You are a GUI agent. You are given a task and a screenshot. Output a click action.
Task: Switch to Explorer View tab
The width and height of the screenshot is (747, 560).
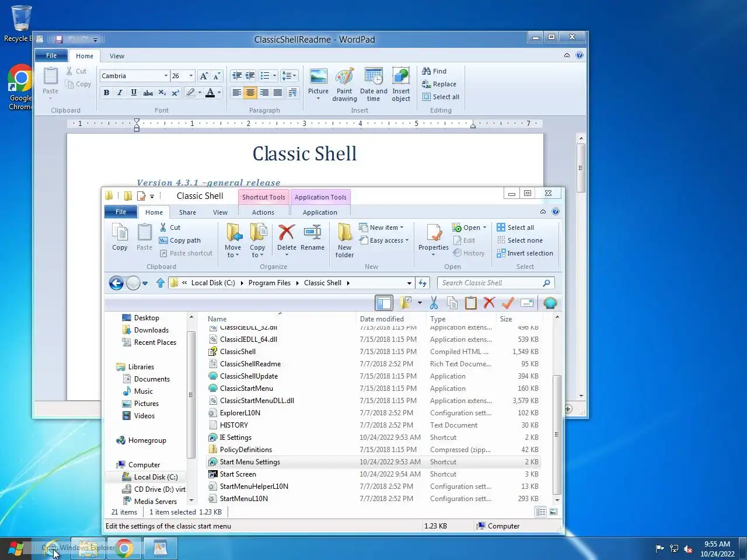(x=220, y=212)
